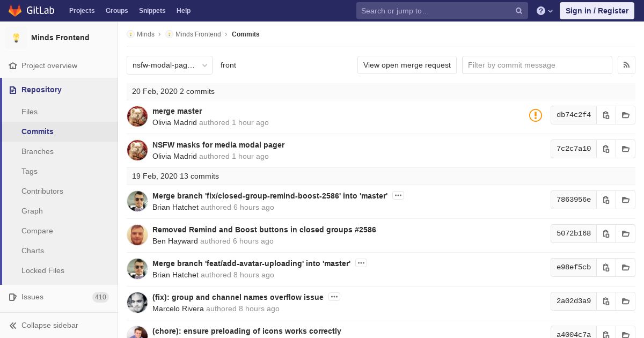Screen dimensions: 644x338
Task: Open the Help question mark dropdown
Action: click(x=544, y=11)
